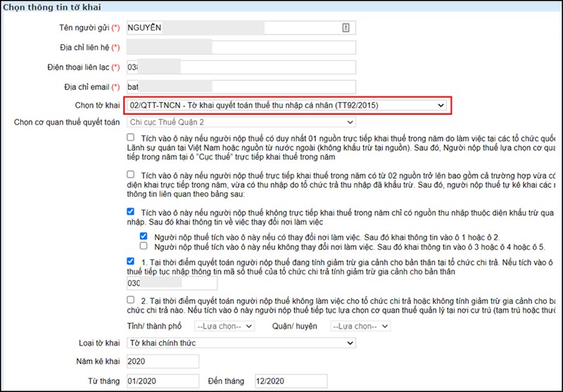This screenshot has height=392, width=563.
Task: Uncheck option 1 about giảm trừ gia cảnh
Action: (x=131, y=261)
